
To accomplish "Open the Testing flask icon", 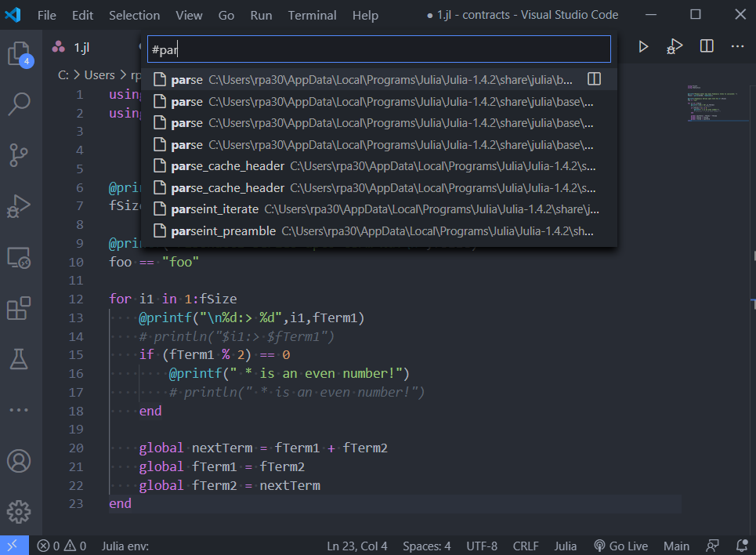I will click(19, 359).
